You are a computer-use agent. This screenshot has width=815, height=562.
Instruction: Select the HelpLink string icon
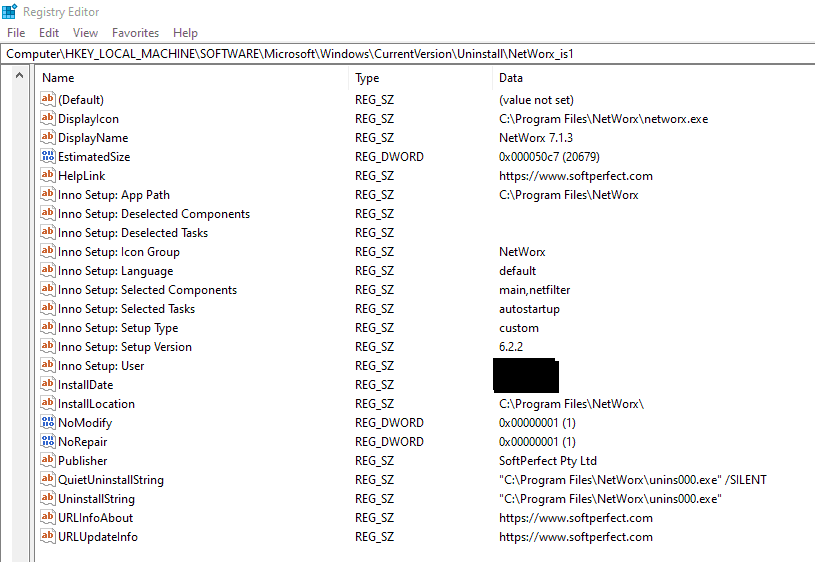click(x=47, y=175)
